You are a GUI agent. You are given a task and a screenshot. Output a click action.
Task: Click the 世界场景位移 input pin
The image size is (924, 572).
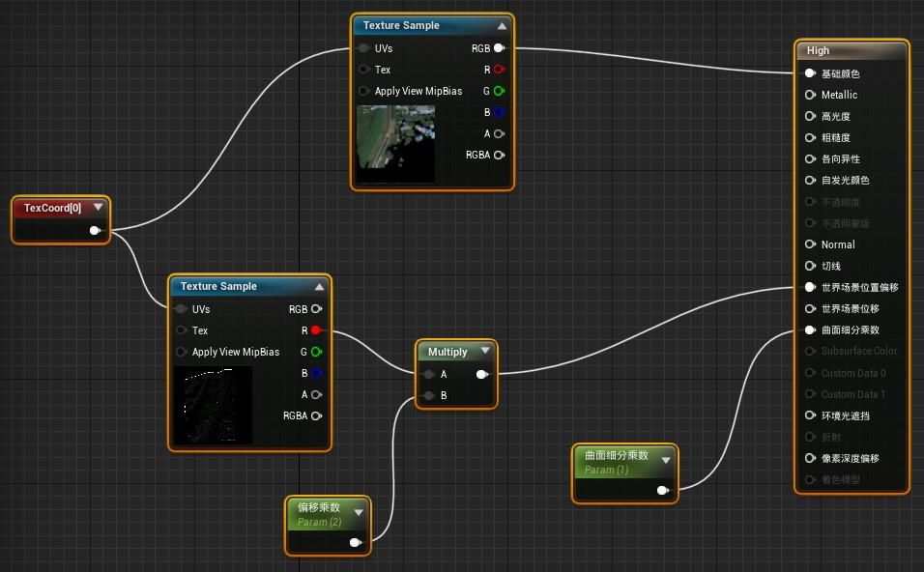click(x=810, y=308)
